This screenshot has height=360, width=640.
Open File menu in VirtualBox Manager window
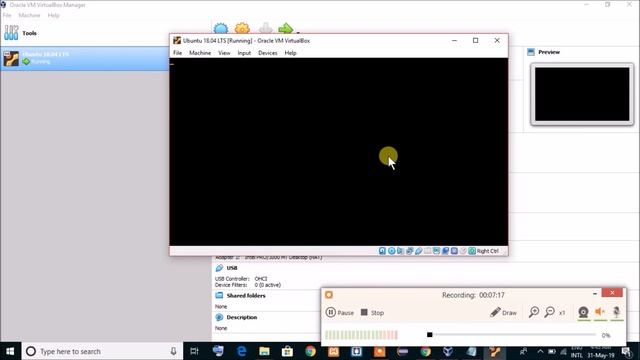[x=7, y=15]
